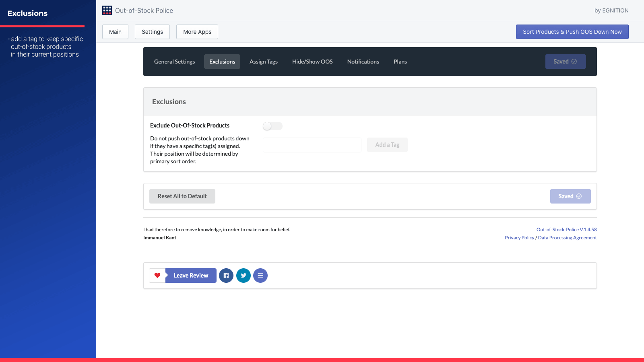Switch to the General Settings tab
Screen dimensions: 644x362
[x=174, y=62]
